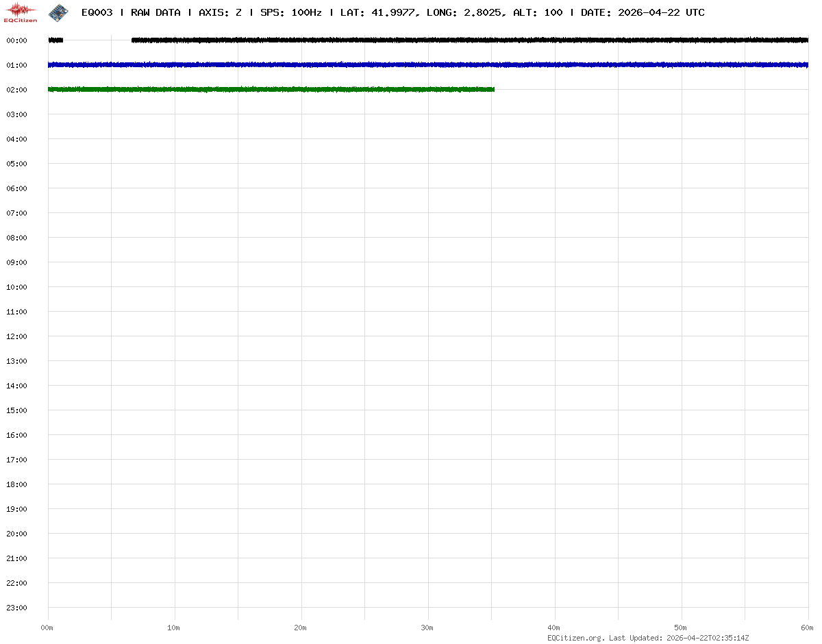
Task: Select the 12:00 hour row label
Action: point(16,336)
